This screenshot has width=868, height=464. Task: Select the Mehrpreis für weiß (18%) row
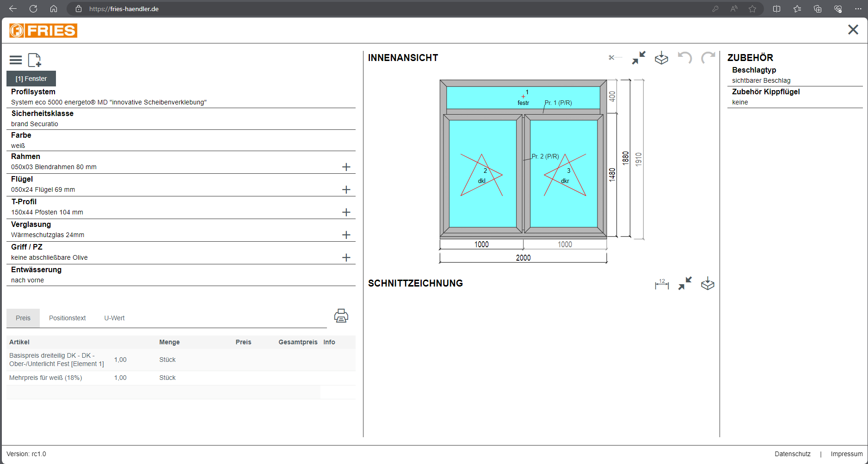pyautogui.click(x=181, y=378)
